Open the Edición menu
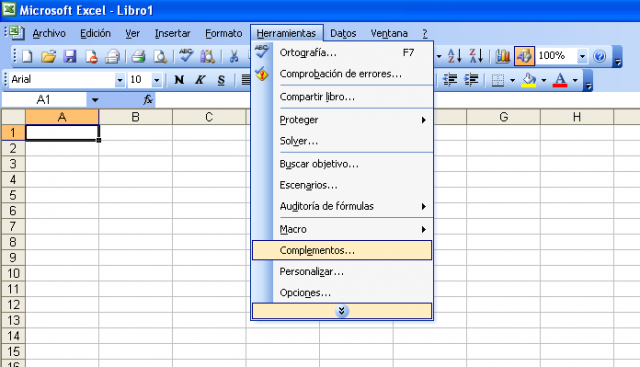 point(95,33)
